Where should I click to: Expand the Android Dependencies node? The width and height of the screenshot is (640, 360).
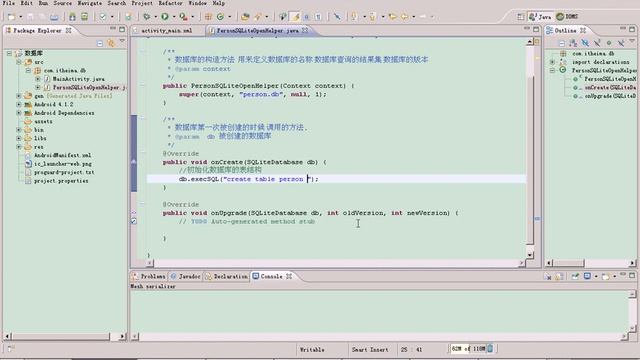19,113
